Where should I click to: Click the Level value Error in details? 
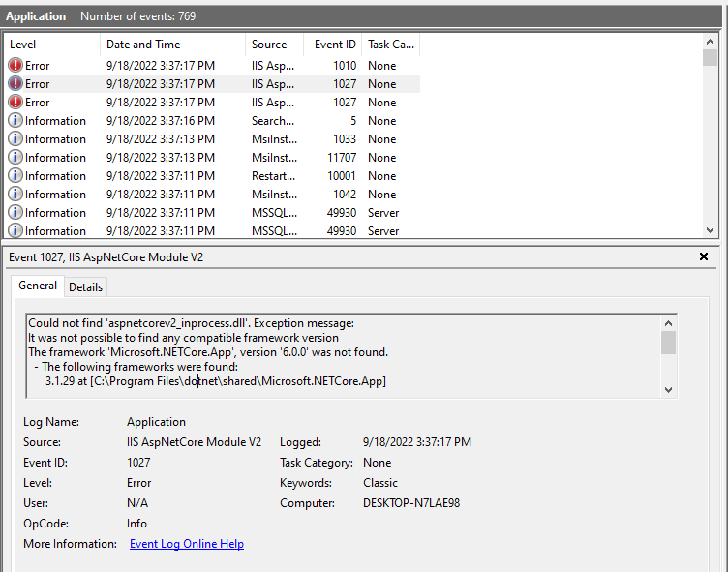(138, 483)
